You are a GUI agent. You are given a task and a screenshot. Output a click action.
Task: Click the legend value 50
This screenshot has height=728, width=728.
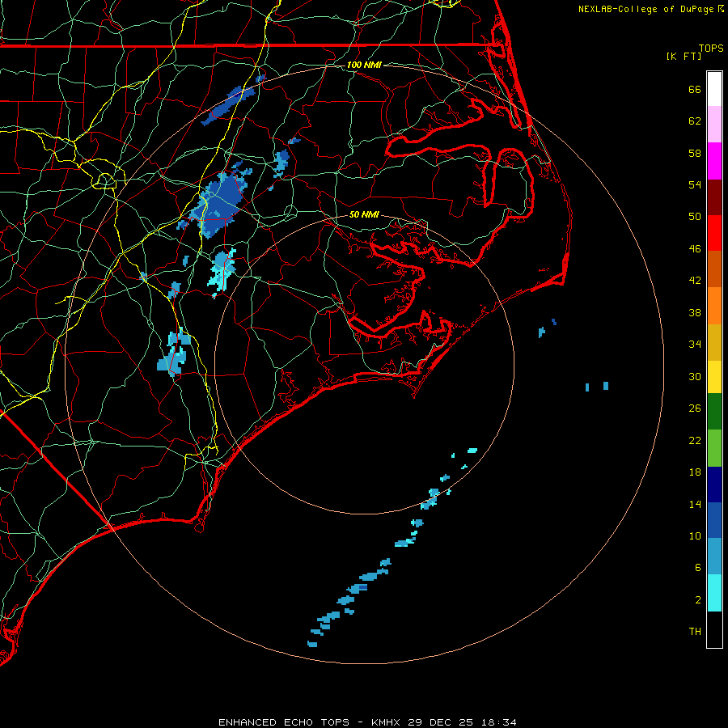tap(695, 217)
